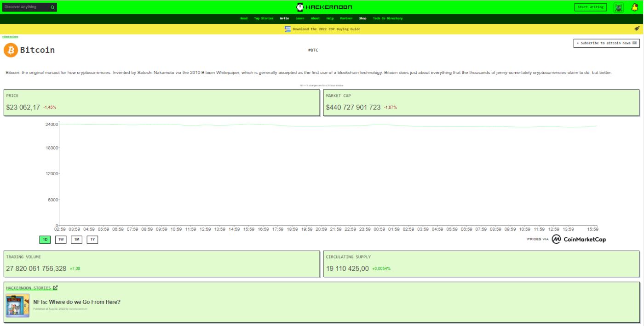Open the Top Stories menu item
The width and height of the screenshot is (644, 326).
click(264, 18)
